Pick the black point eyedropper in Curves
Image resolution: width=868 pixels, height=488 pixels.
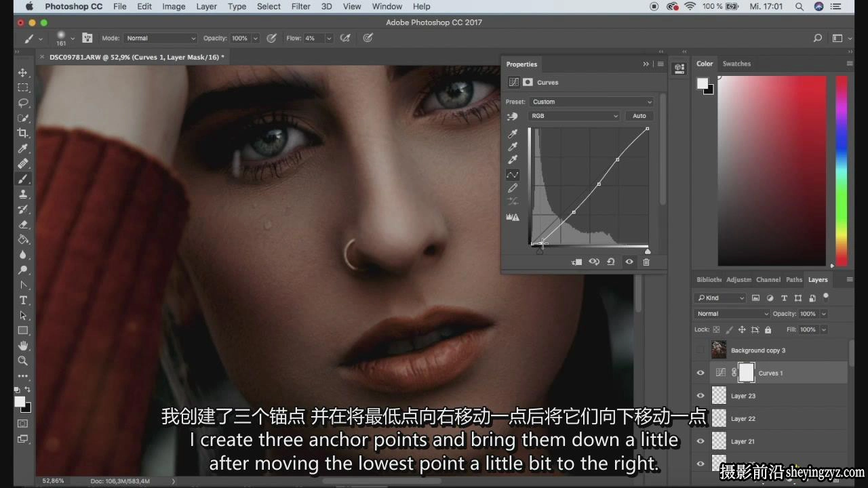513,134
